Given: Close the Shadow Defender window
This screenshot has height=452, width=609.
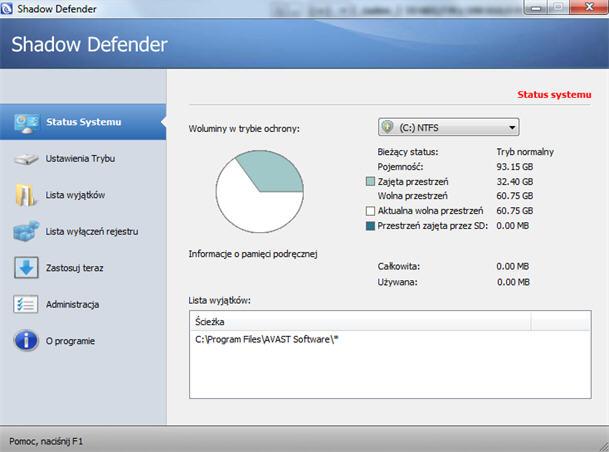Looking at the screenshot, I should pos(589,7).
